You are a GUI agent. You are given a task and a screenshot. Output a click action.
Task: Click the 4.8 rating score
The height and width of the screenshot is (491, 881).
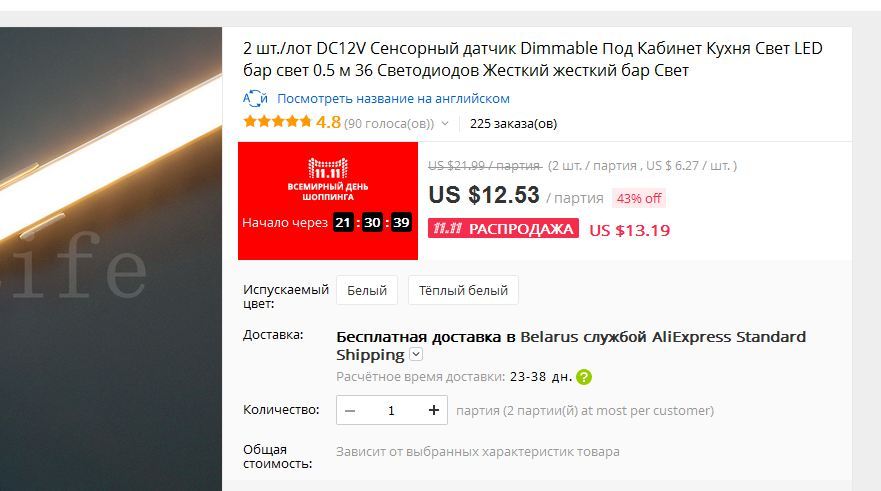[328, 122]
